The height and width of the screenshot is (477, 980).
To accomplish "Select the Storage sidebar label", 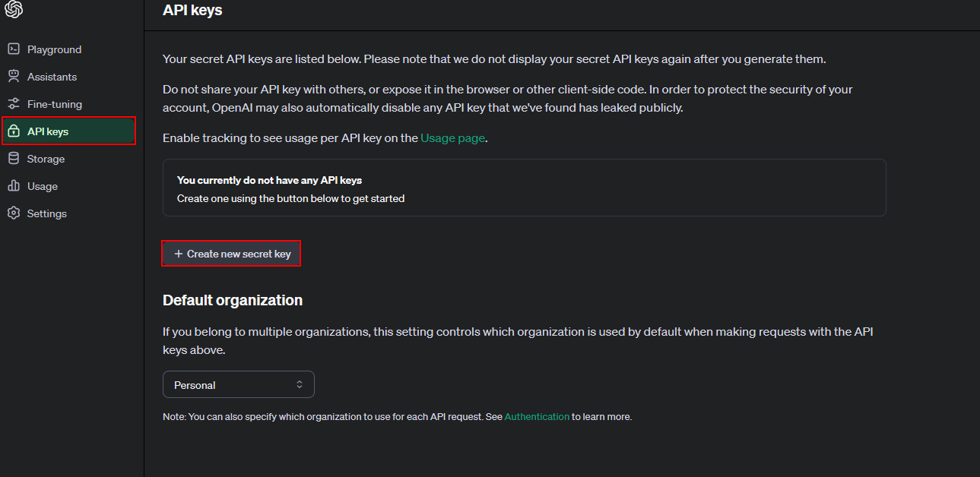I will click(46, 159).
